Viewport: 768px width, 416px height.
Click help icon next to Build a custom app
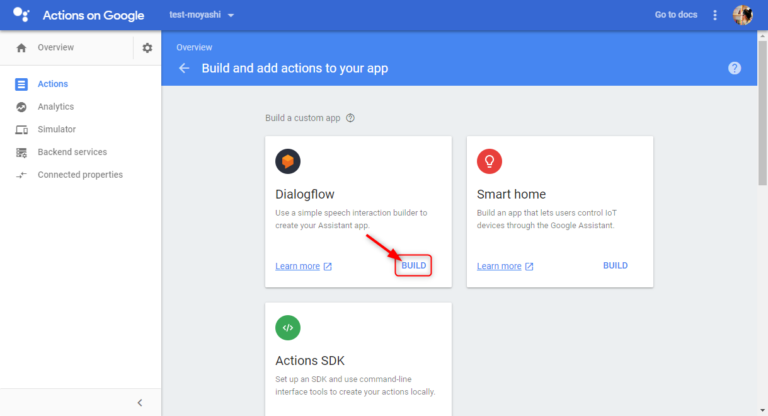350,118
